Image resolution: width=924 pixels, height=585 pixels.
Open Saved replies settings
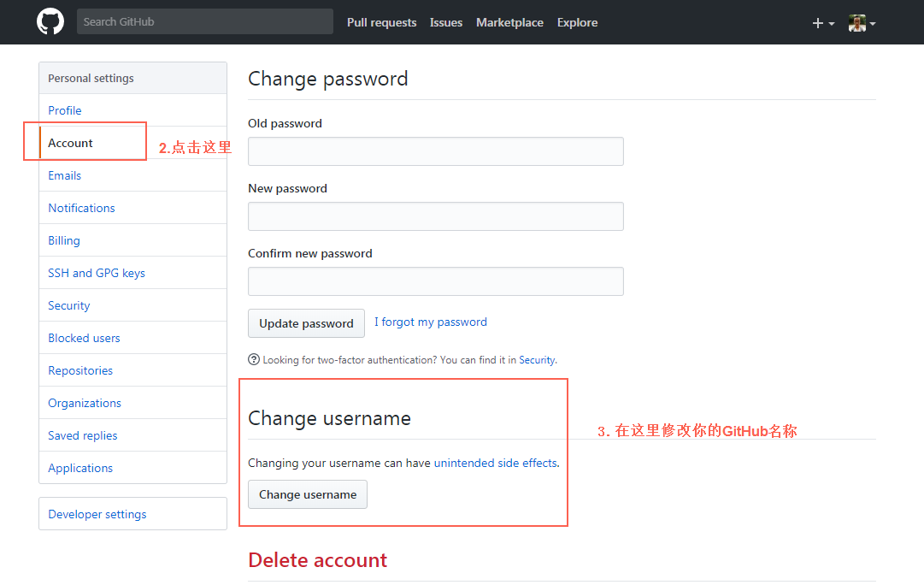pos(132,435)
